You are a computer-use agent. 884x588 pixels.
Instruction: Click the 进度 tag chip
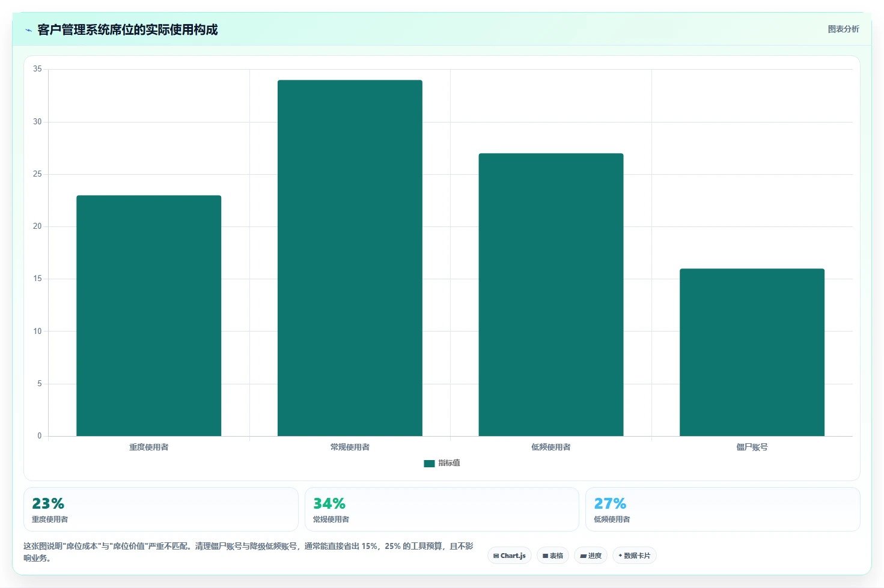tap(591, 556)
